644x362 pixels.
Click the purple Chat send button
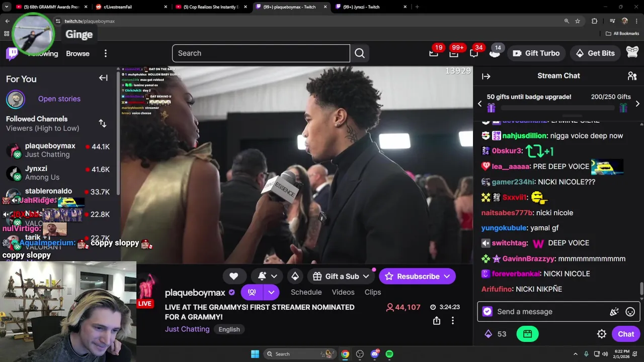point(626,334)
